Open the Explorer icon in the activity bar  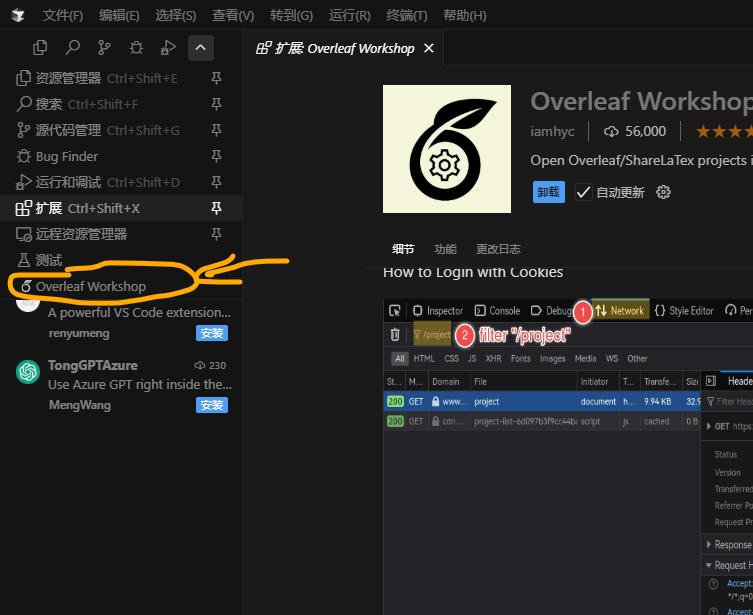[40, 48]
